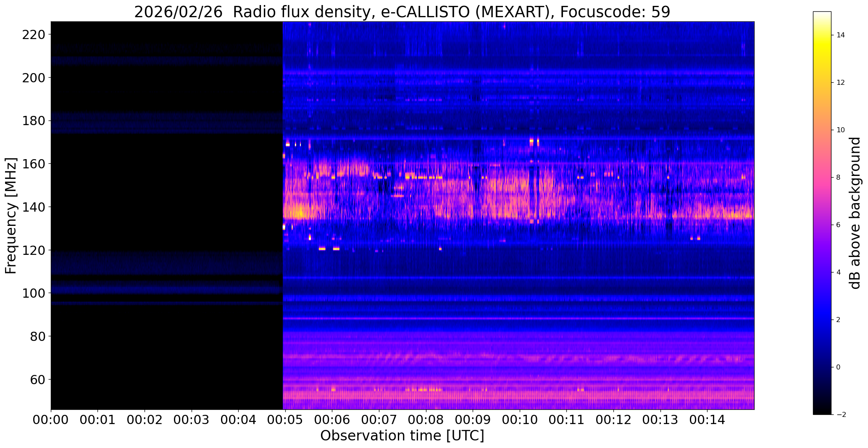Click the colorbar tick value 8

point(839,178)
